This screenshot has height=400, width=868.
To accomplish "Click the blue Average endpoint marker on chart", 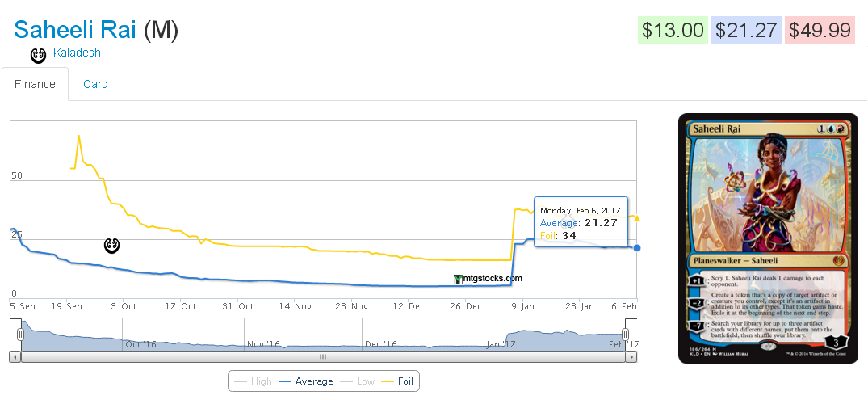I will [636, 247].
